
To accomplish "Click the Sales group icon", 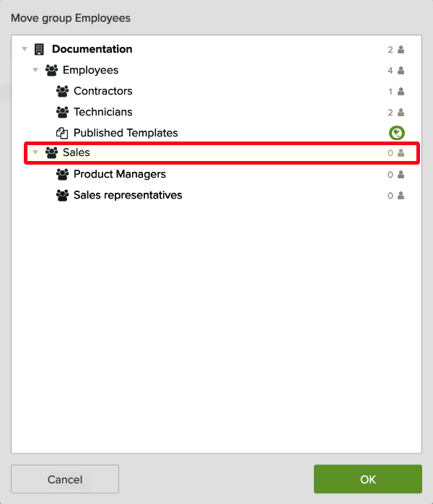I will click(x=51, y=153).
